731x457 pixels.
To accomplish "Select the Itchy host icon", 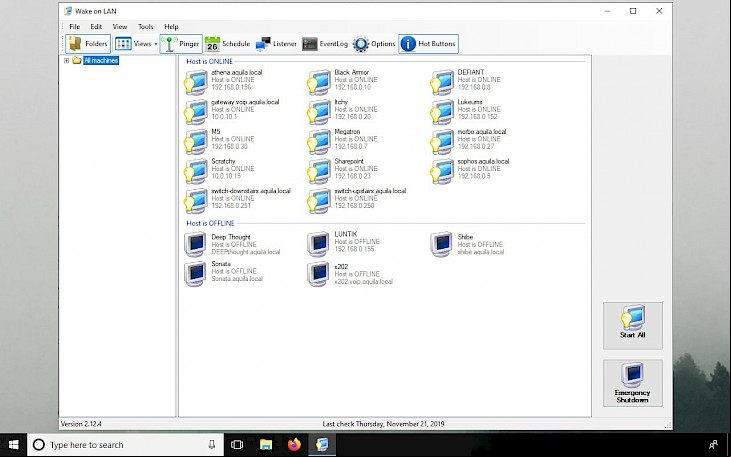I will pyautogui.click(x=318, y=112).
